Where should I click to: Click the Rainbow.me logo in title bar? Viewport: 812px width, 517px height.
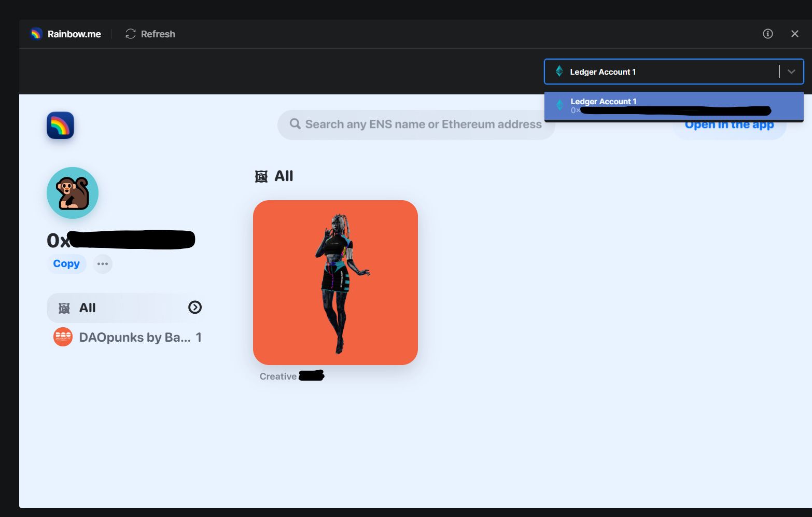point(36,34)
